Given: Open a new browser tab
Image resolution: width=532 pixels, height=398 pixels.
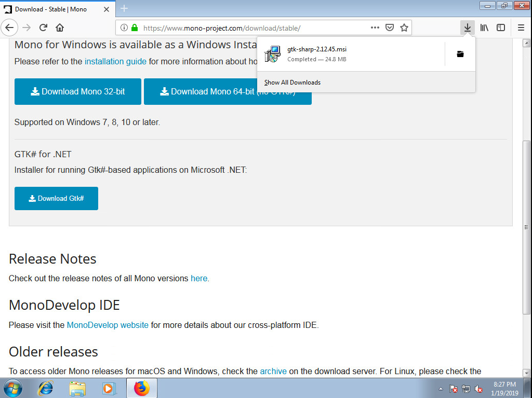Looking at the screenshot, I should click(x=124, y=9).
